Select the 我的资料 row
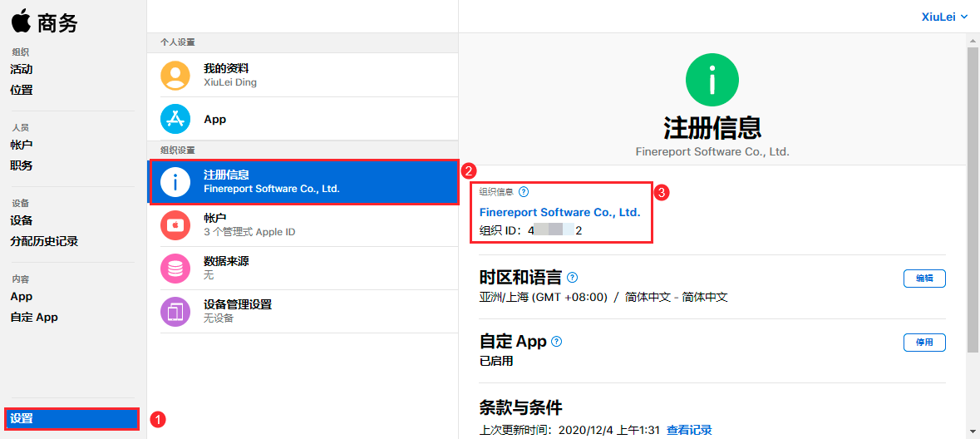The height and width of the screenshot is (439, 980). (x=303, y=75)
